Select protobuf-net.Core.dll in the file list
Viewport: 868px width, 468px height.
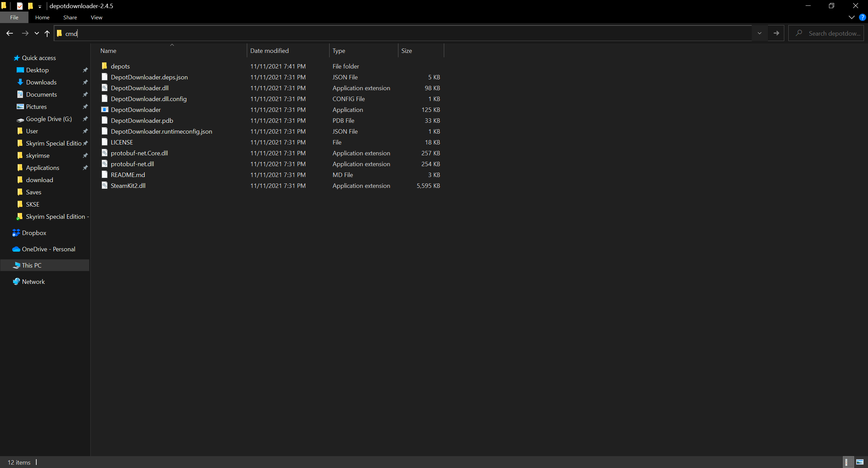[139, 153]
